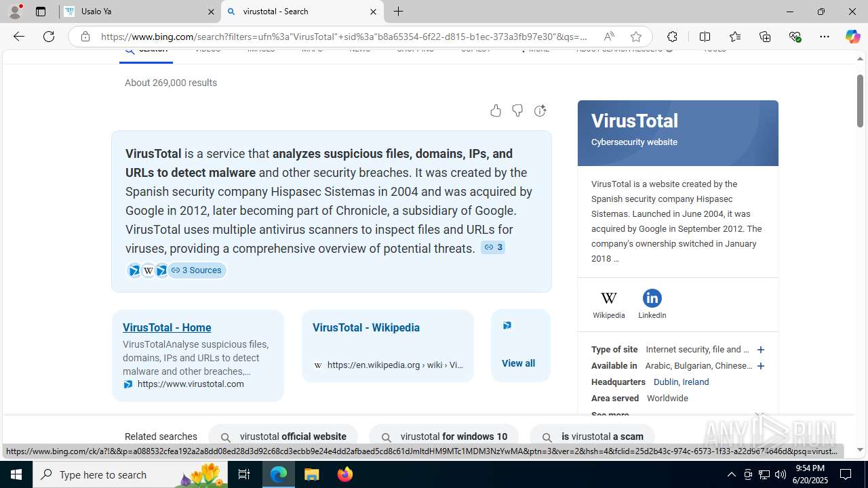Click the About 269,000 results text
This screenshot has height=488, width=868.
point(171,83)
